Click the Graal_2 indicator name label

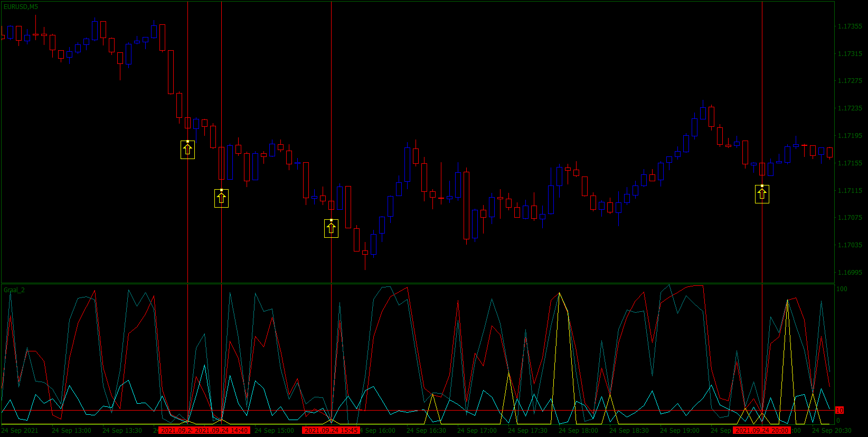pyautogui.click(x=14, y=290)
